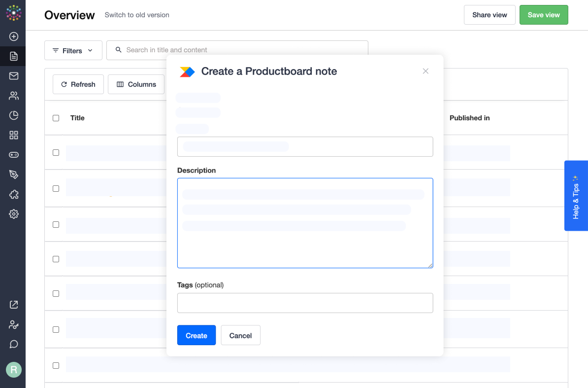The width and height of the screenshot is (588, 388).
Task: Grab the Description textarea resize handle
Action: click(x=430, y=265)
